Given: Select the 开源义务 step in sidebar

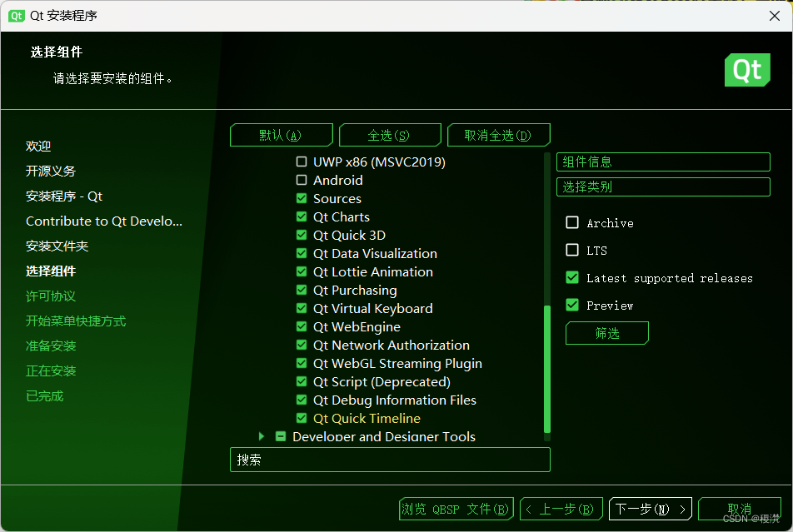Looking at the screenshot, I should click(51, 171).
